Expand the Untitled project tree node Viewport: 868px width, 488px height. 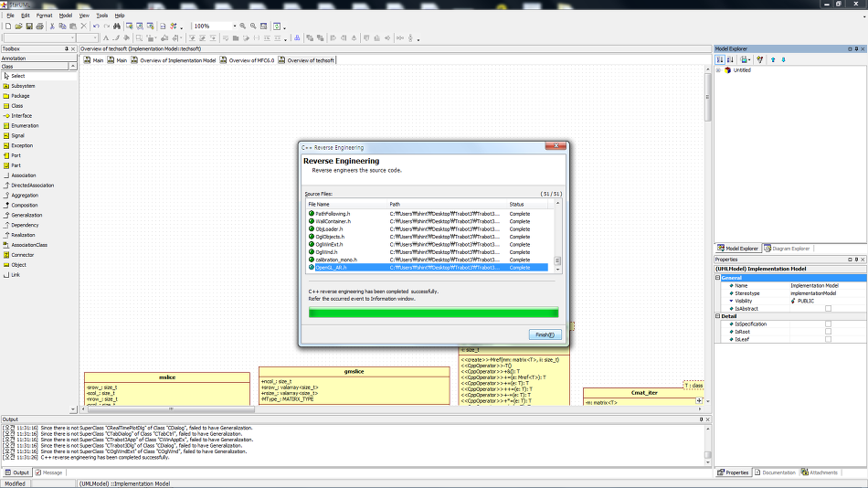719,70
